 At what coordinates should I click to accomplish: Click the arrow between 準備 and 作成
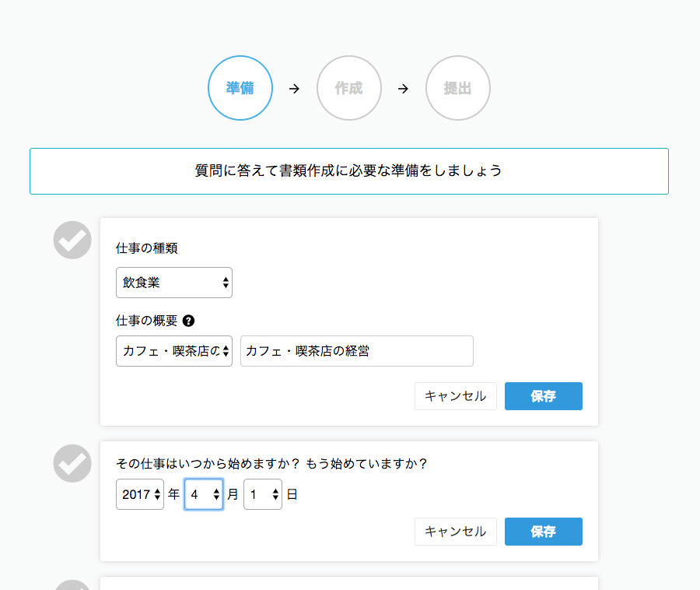(x=294, y=89)
